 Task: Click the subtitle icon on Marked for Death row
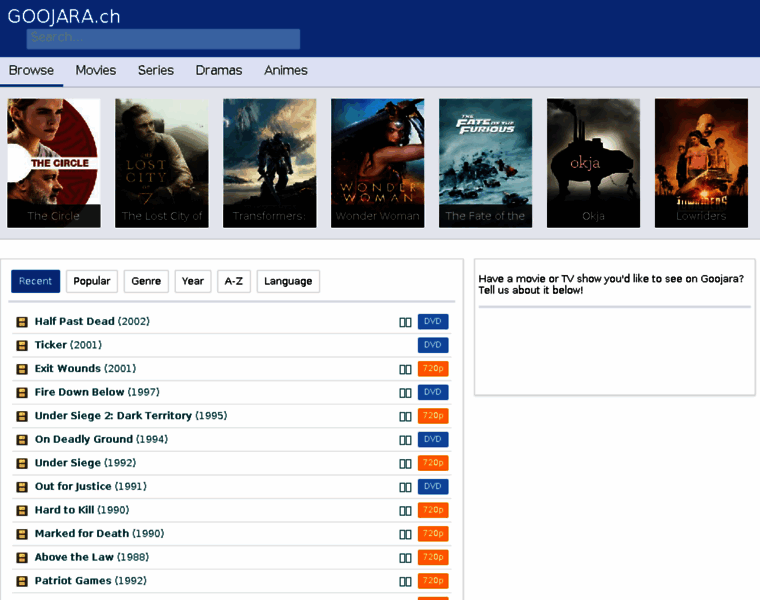(x=405, y=535)
